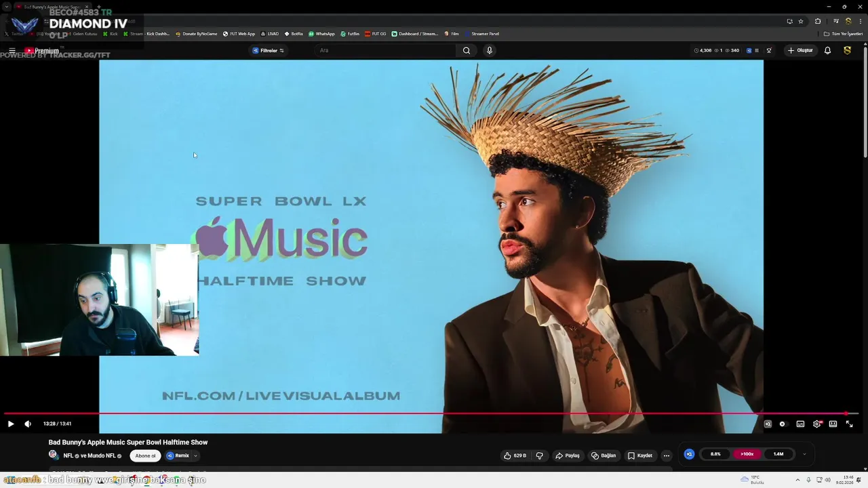Open the browser tab list dropdown
This screenshot has width=868, height=488.
(6, 6)
